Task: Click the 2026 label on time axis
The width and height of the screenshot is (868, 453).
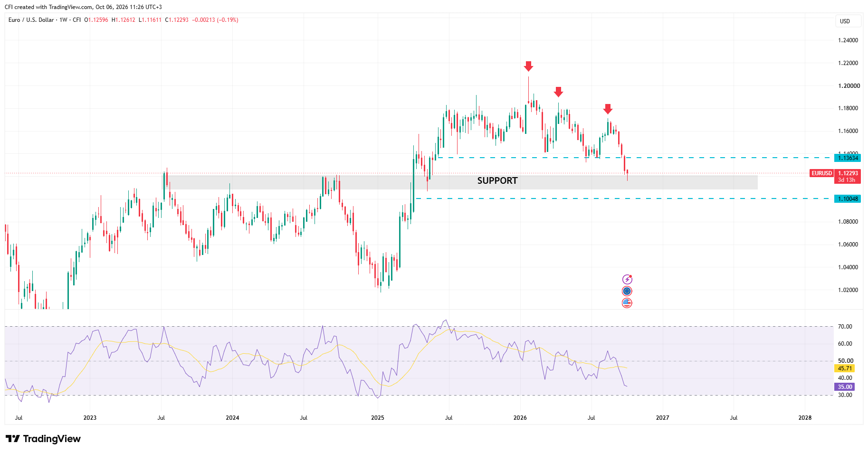Action: pyautogui.click(x=520, y=418)
